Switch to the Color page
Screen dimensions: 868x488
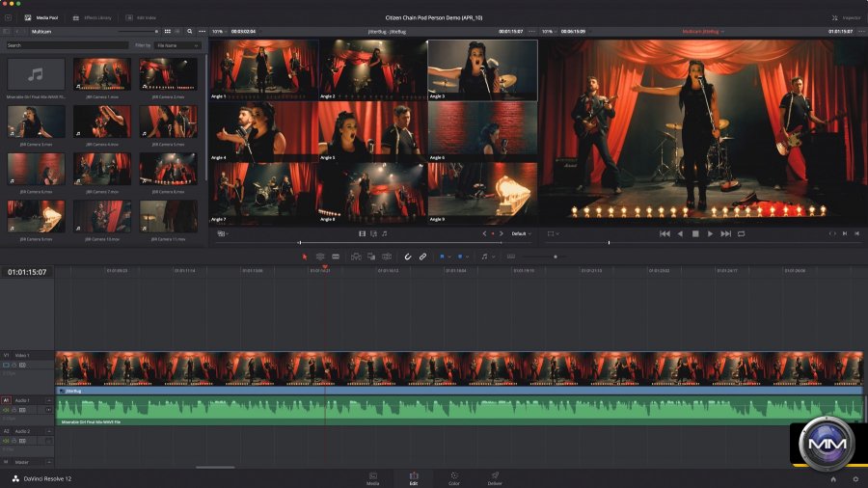pyautogui.click(x=454, y=478)
